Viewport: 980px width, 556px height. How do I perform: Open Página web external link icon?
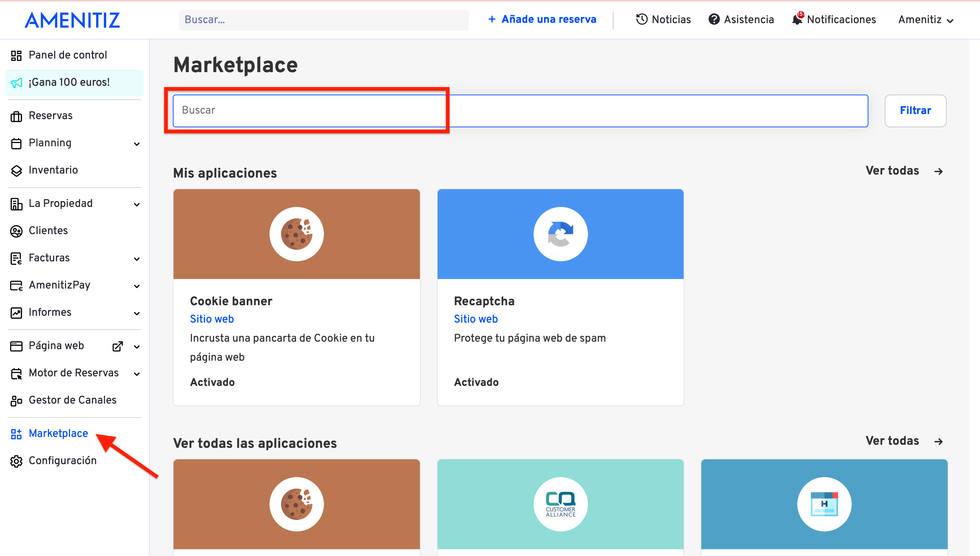[118, 346]
